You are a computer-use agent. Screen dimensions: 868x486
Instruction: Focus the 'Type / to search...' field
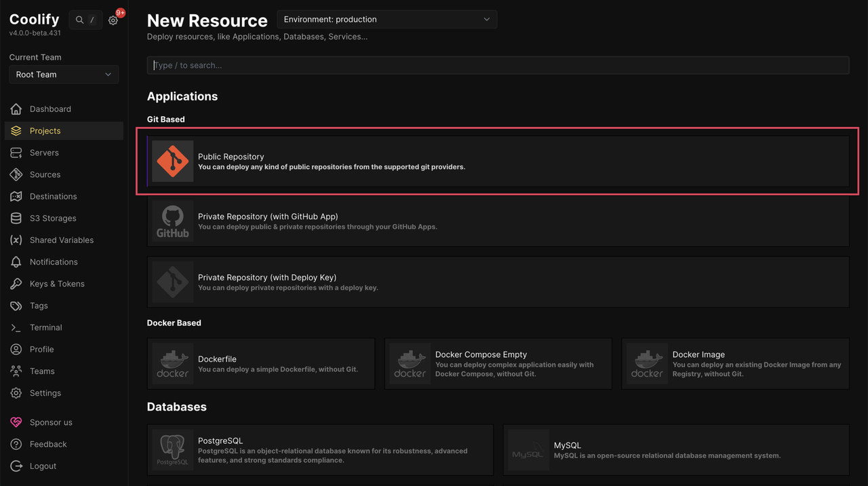[498, 65]
